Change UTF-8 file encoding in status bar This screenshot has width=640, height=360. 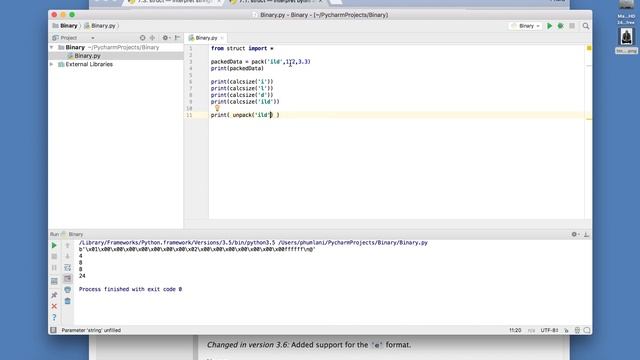coord(549,331)
